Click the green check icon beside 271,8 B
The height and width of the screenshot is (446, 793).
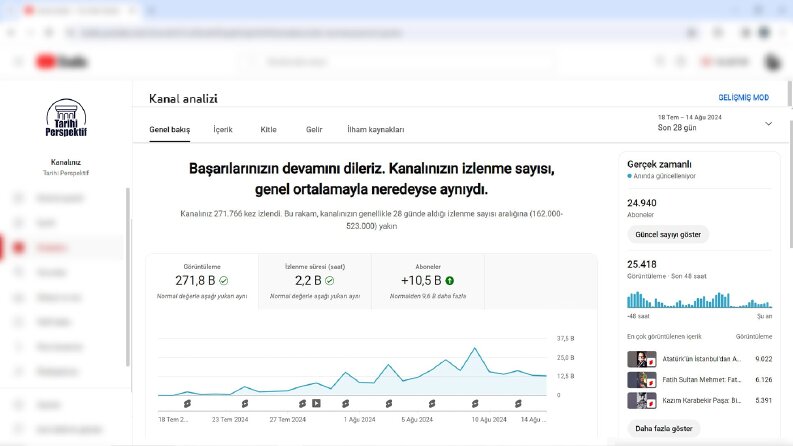point(224,280)
